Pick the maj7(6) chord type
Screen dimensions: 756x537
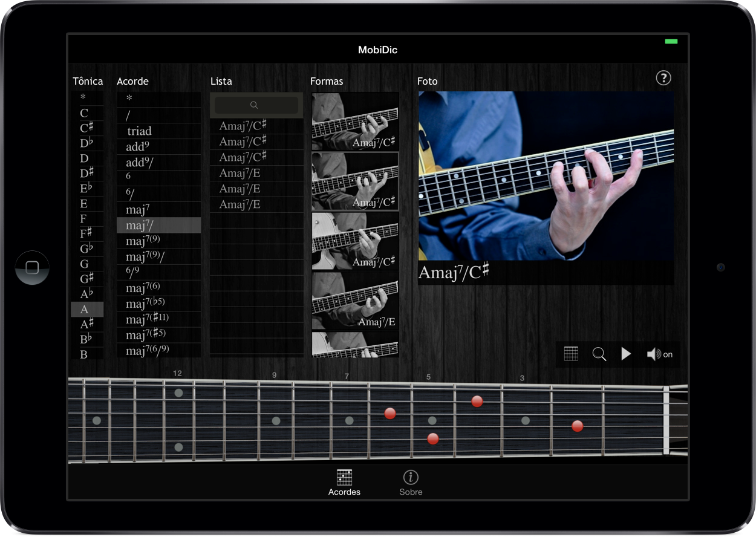[158, 288]
